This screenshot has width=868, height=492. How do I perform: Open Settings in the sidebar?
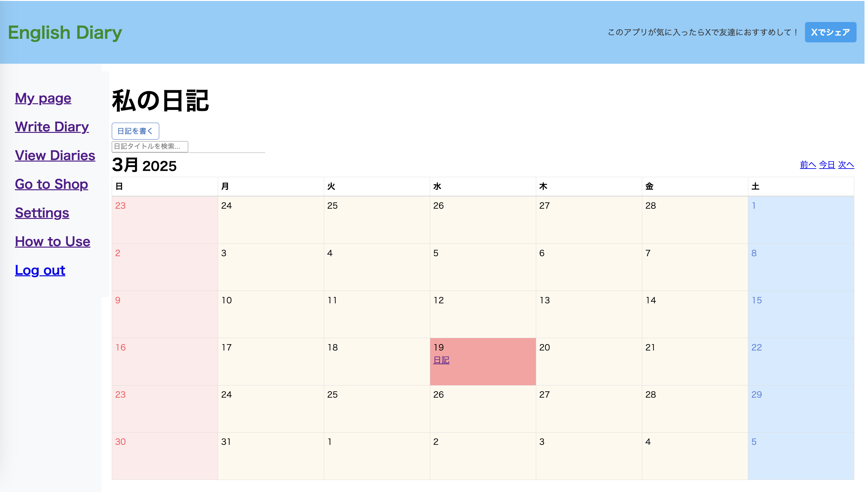(42, 213)
